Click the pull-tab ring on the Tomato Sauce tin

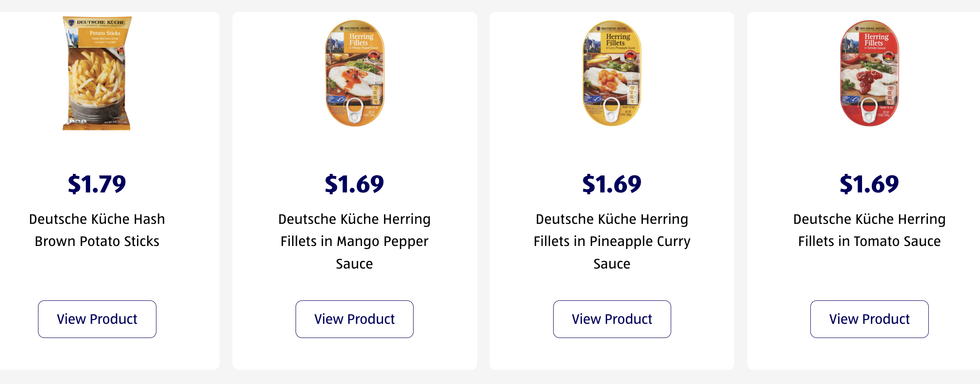click(869, 114)
